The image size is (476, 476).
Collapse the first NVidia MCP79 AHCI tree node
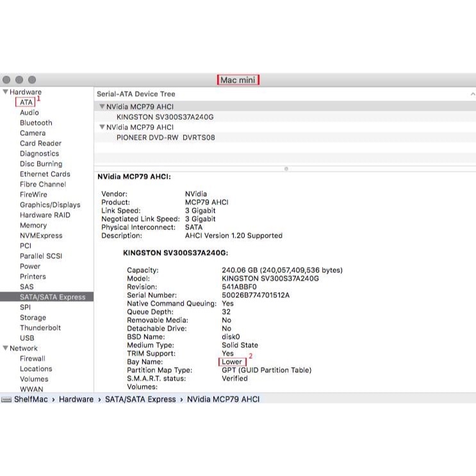[x=102, y=106]
